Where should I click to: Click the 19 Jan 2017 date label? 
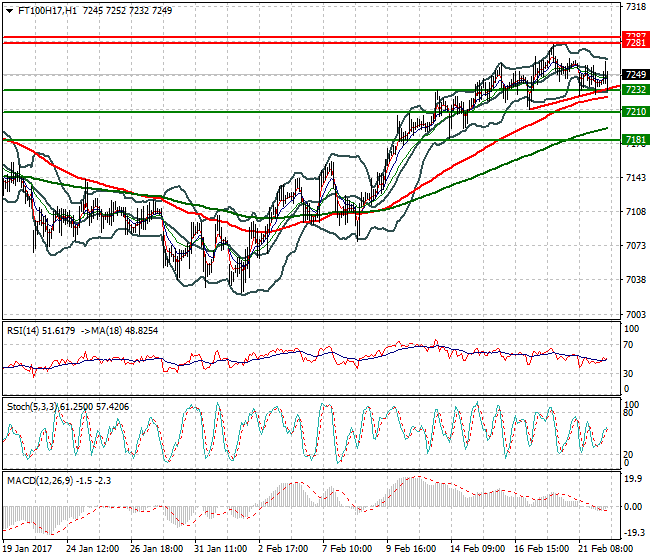(27, 549)
